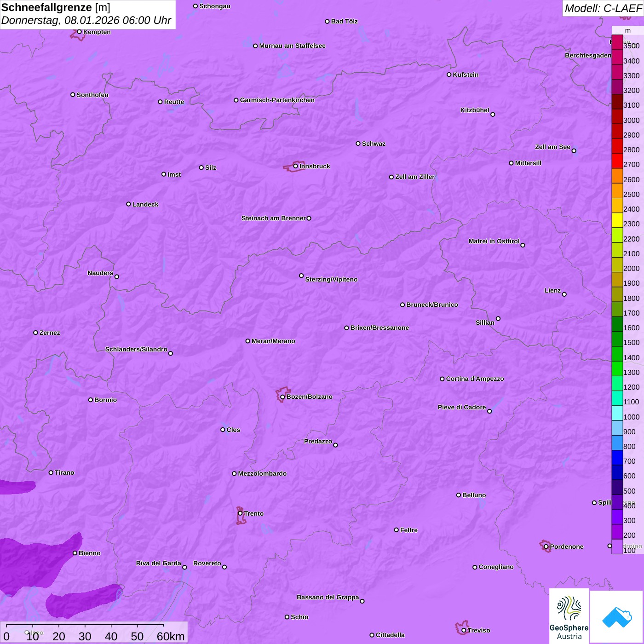Click the Zell am Ziller label
Viewport: 644px width, 644px height.
point(415,177)
